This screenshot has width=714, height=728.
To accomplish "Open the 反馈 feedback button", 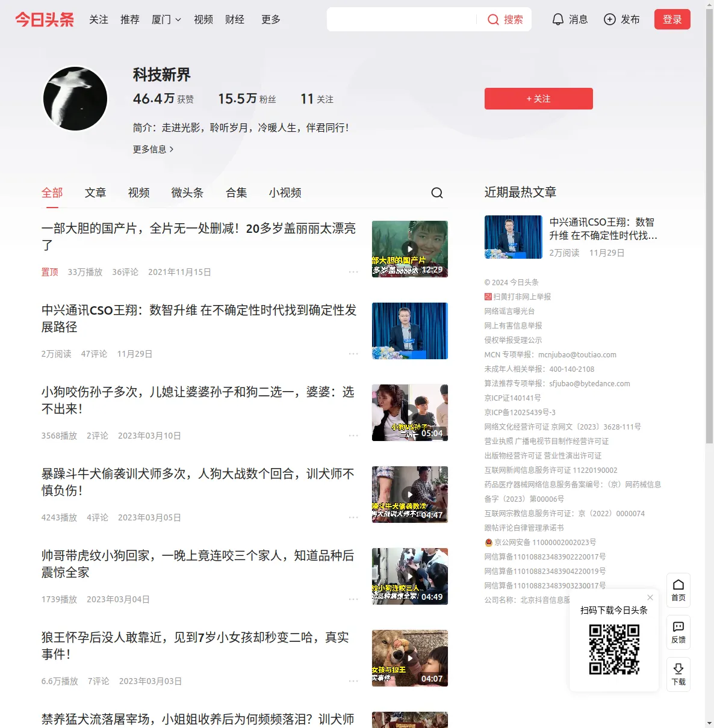I will (678, 632).
